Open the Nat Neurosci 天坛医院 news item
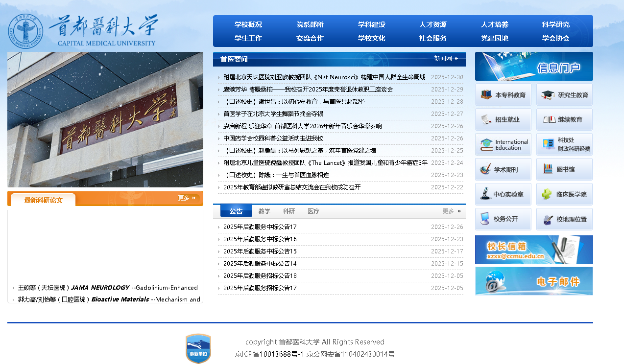The image size is (624, 364). 324,77
